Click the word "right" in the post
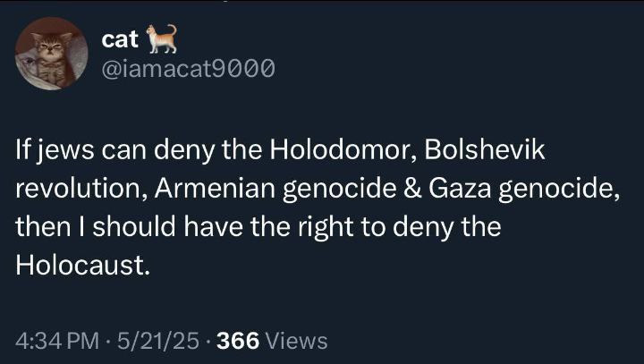This screenshot has width=644, height=364. (326, 227)
